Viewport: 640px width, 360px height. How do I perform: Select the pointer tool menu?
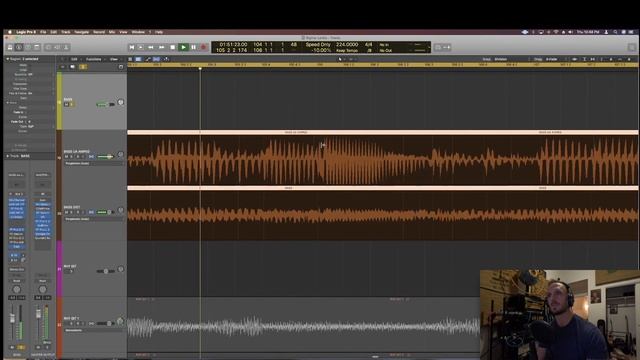coord(340,59)
